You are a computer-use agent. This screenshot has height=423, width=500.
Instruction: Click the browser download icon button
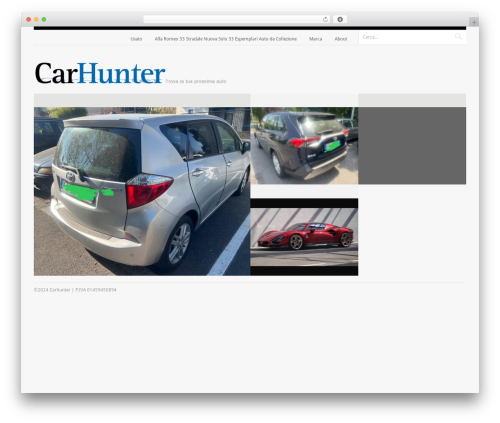(340, 20)
